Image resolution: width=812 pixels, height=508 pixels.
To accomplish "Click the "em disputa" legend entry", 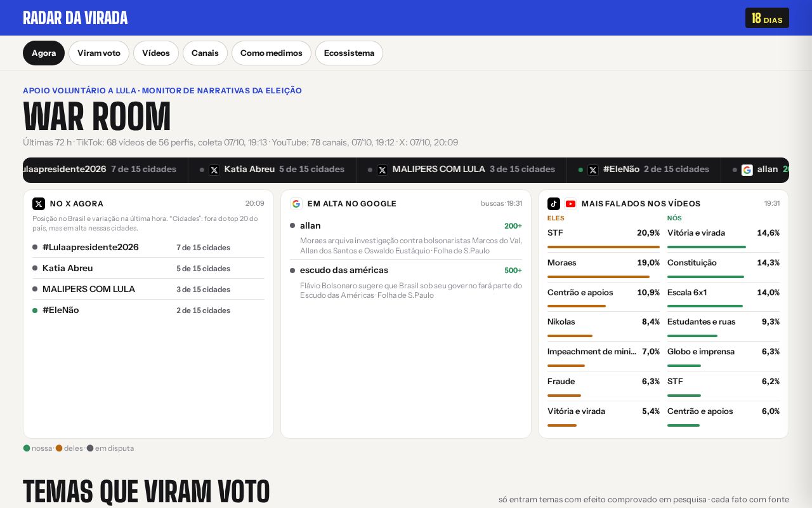I will pos(110,448).
